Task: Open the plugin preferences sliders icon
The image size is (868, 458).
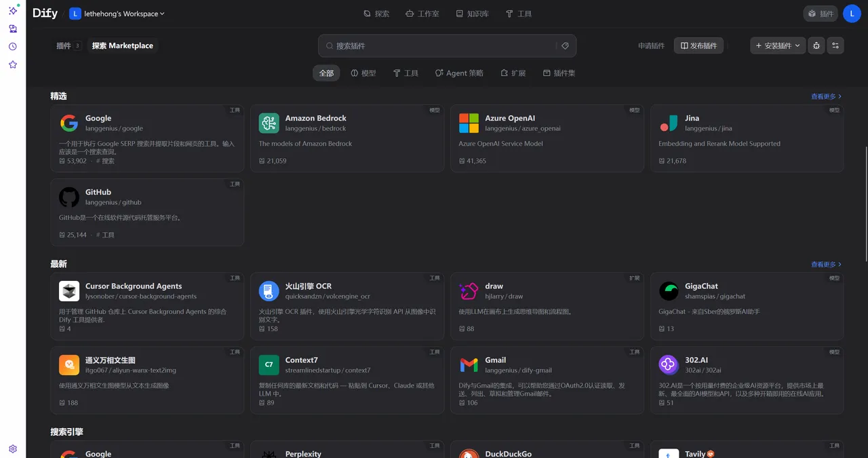Action: (835, 45)
